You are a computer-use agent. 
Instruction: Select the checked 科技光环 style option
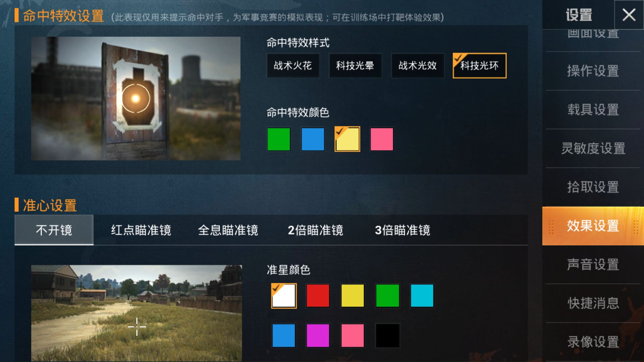pos(480,66)
